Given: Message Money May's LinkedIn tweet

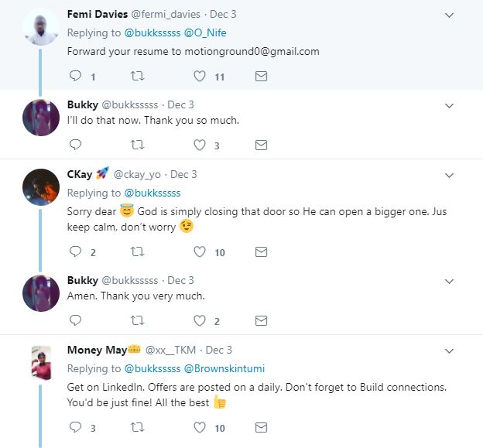Looking at the screenshot, I should point(262,426).
